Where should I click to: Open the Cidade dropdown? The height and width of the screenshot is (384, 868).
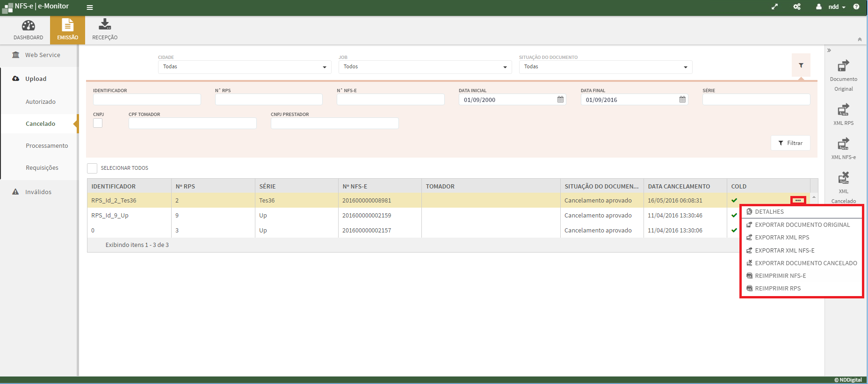click(x=244, y=67)
